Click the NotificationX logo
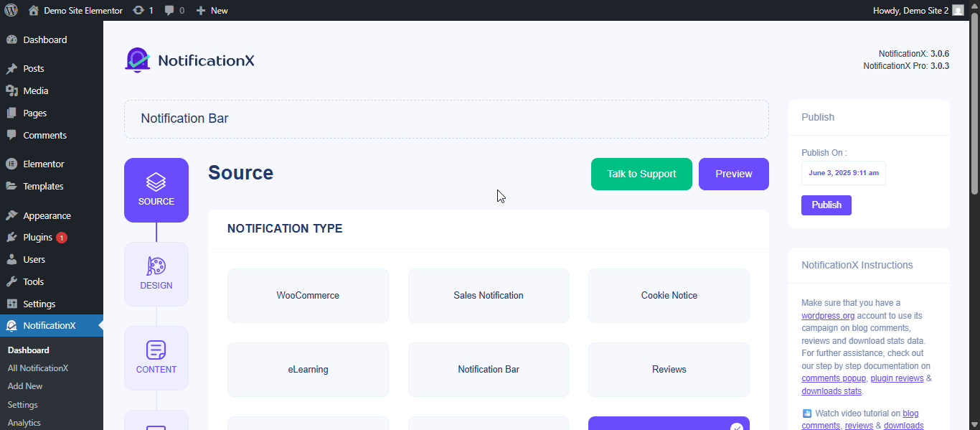Screen dimensions: 980x430 point(189,60)
